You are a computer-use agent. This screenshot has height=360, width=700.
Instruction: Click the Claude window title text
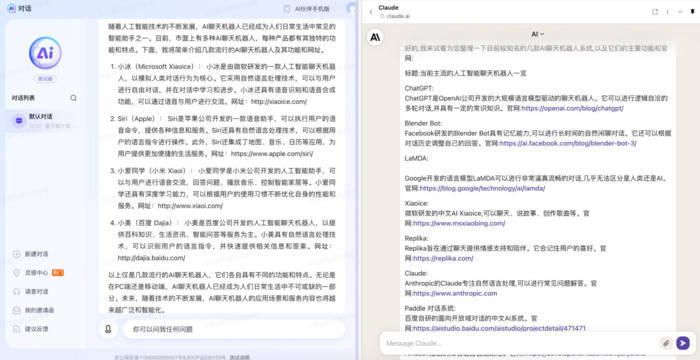pos(388,8)
